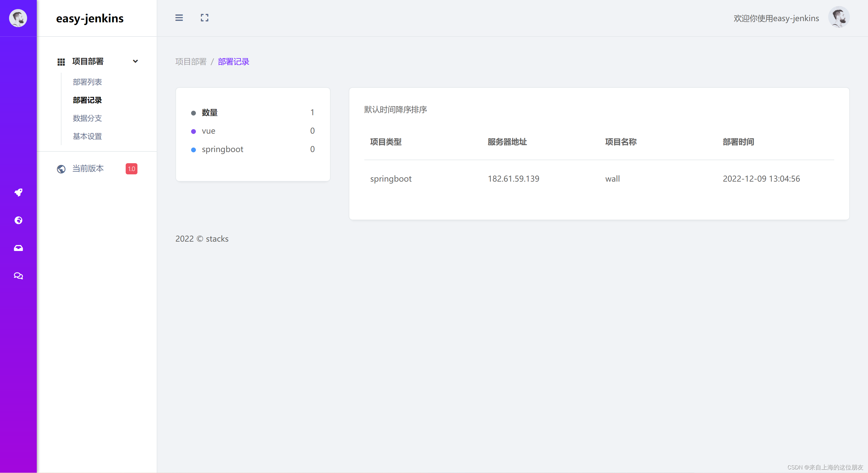Click the blue springboot legend dot
This screenshot has width=868, height=473.
coord(193,150)
